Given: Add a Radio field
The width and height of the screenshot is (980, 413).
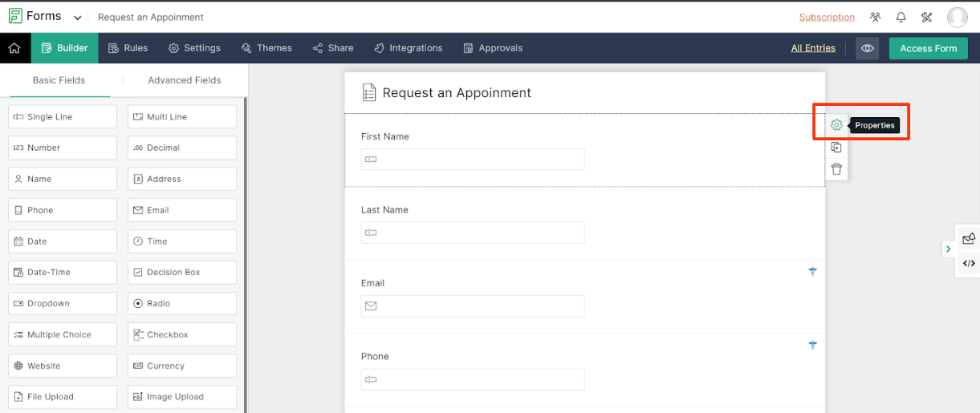Looking at the screenshot, I should tap(182, 303).
